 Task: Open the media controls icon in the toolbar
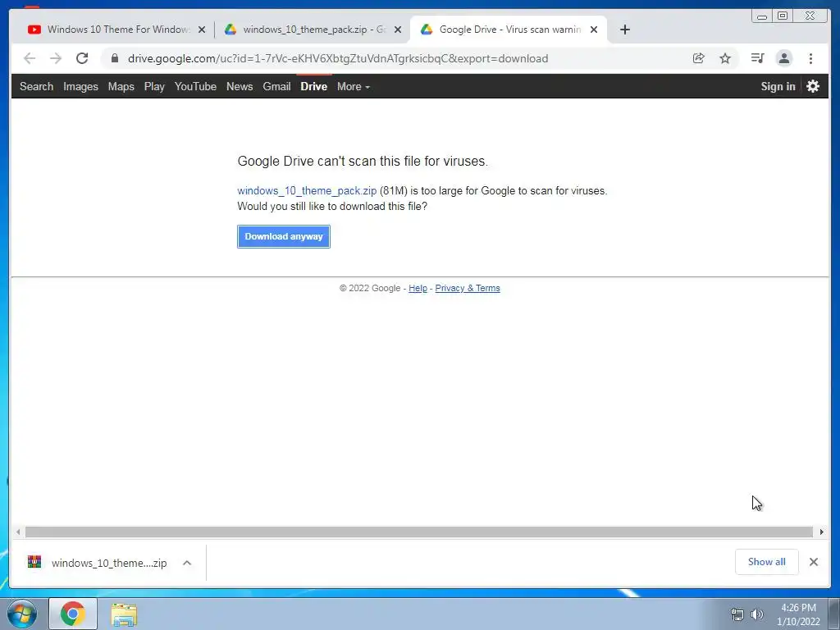tap(757, 58)
